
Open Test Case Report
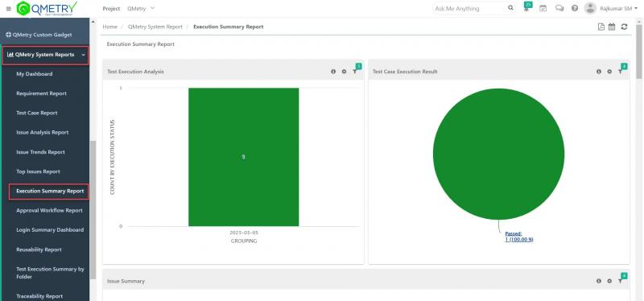37,113
